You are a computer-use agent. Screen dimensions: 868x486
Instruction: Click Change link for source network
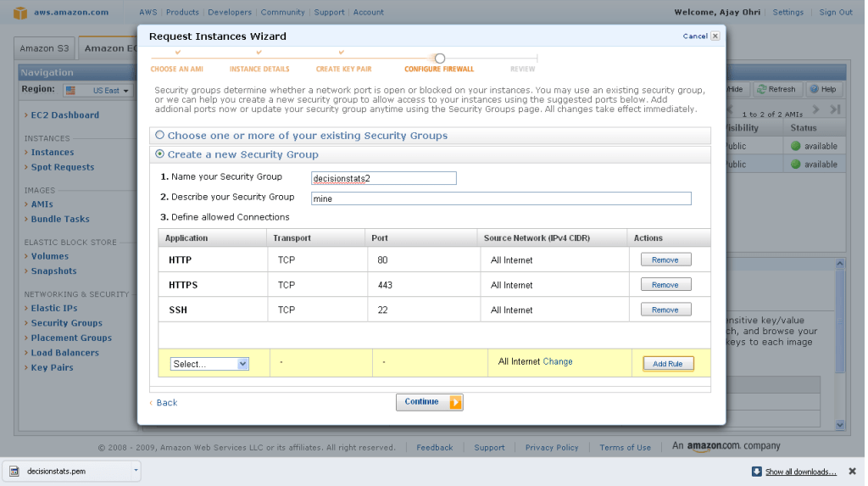pyautogui.click(x=558, y=361)
